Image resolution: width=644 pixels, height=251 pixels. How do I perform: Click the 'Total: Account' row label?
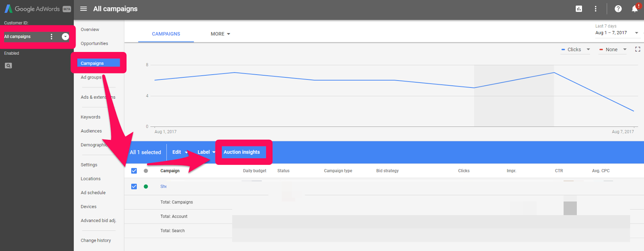[x=174, y=216]
